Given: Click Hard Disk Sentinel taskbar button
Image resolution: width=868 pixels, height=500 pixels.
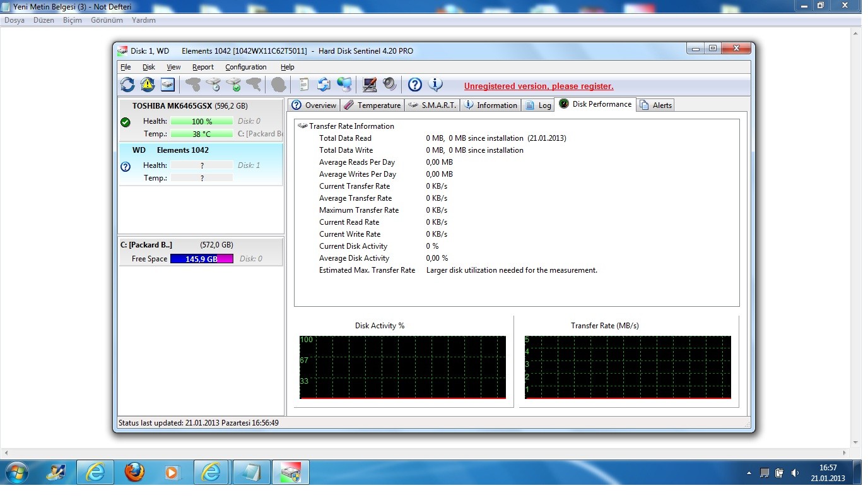Looking at the screenshot, I should coord(290,472).
